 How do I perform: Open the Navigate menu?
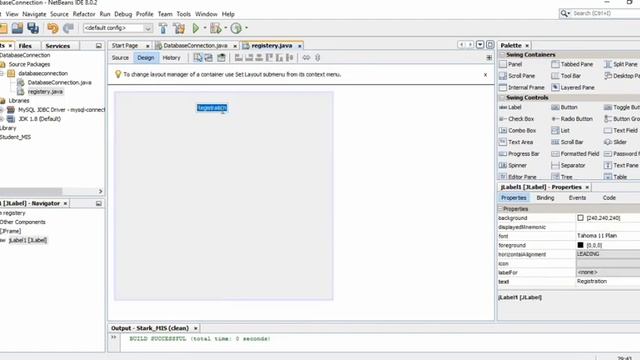(x=34, y=14)
